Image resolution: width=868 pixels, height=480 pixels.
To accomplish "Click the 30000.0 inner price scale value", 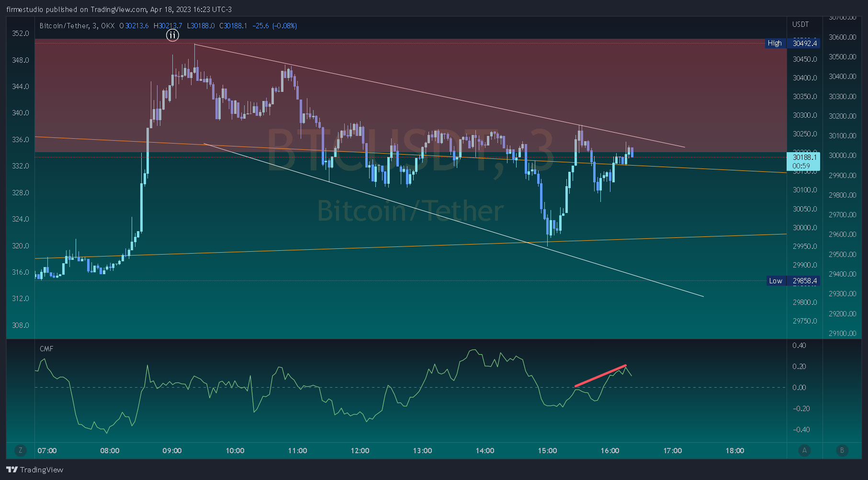I will [x=805, y=228].
